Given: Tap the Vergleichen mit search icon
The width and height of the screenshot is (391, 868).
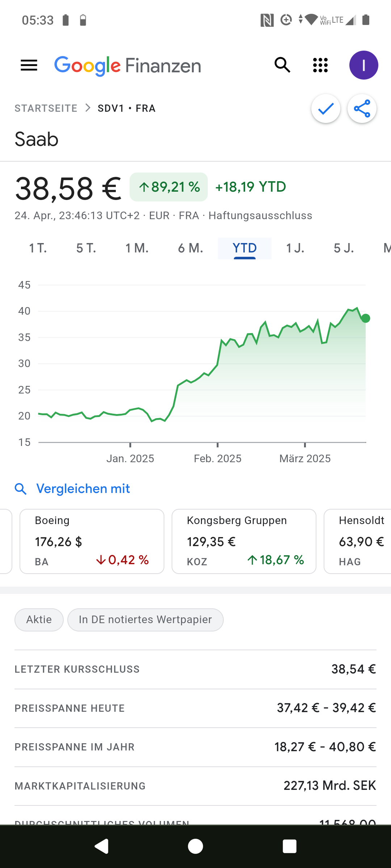Looking at the screenshot, I should 21,489.
